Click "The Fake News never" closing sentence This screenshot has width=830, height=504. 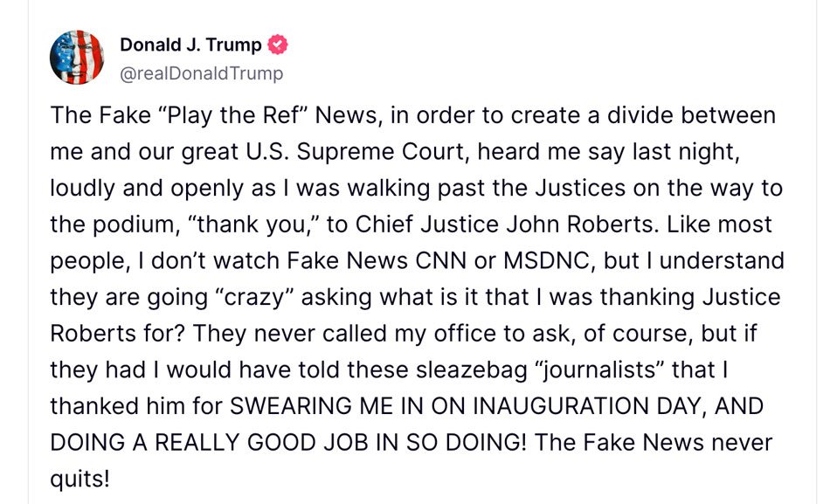(654, 443)
